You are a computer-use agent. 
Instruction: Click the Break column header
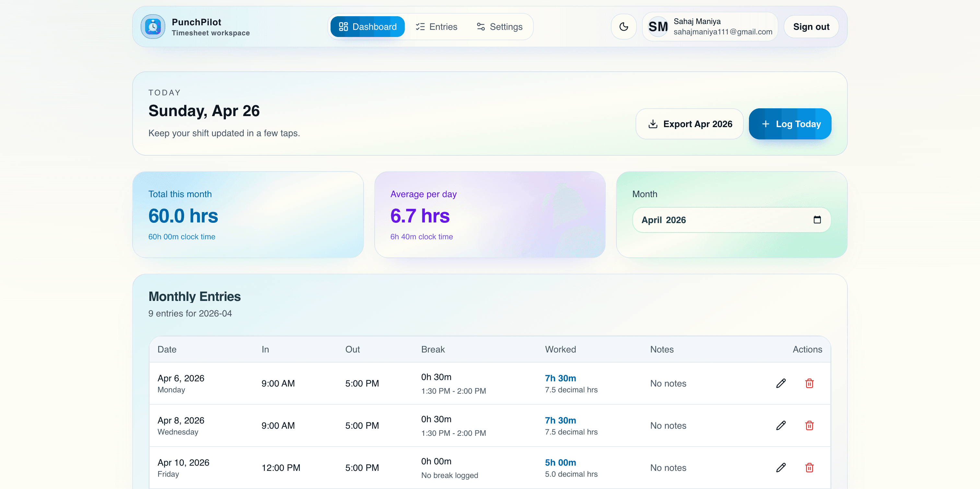coord(433,349)
